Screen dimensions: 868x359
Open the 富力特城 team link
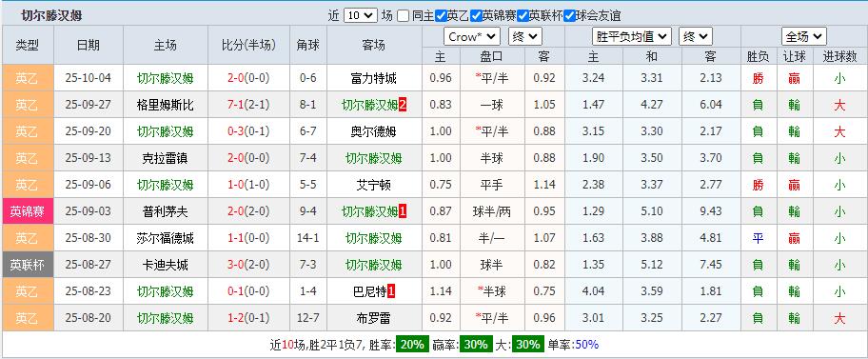click(374, 78)
